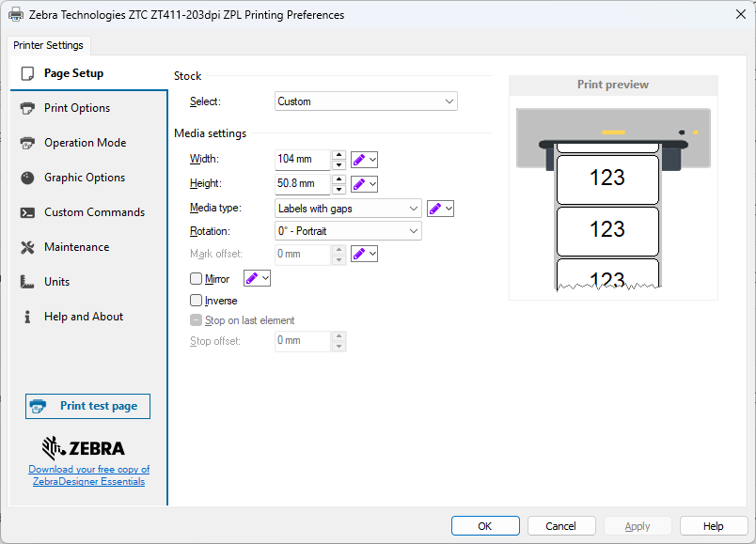Viewport: 756px width, 544px height.
Task: Enable the Inverse checkbox
Action: click(x=196, y=301)
